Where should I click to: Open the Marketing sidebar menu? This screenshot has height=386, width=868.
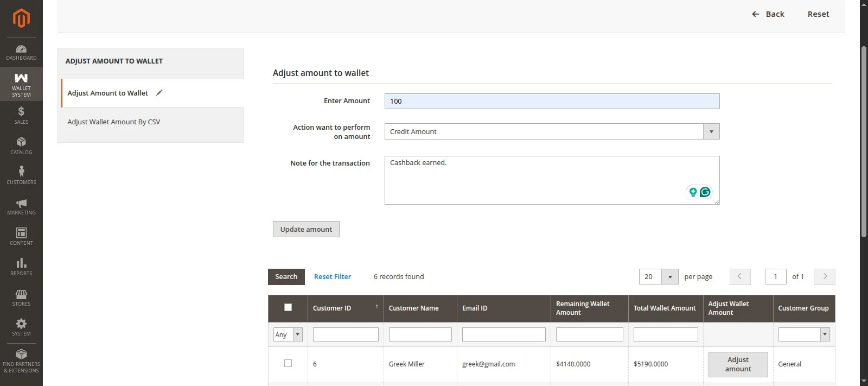coord(21,206)
